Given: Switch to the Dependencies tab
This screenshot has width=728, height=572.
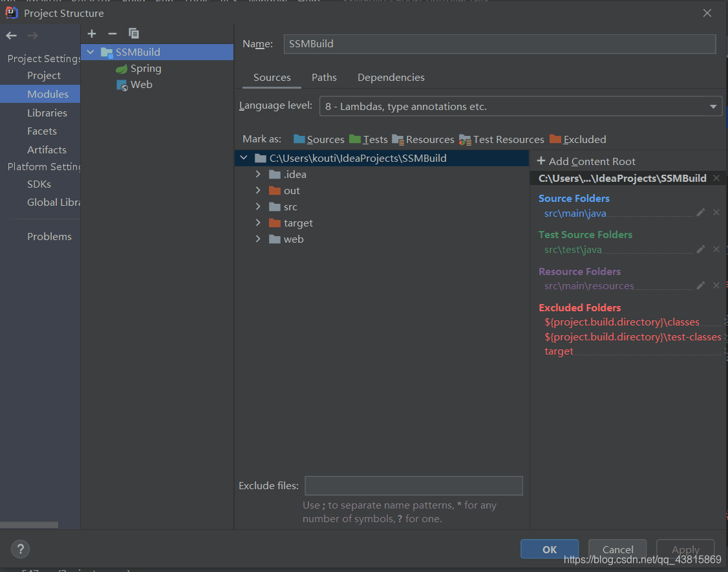Looking at the screenshot, I should click(391, 78).
